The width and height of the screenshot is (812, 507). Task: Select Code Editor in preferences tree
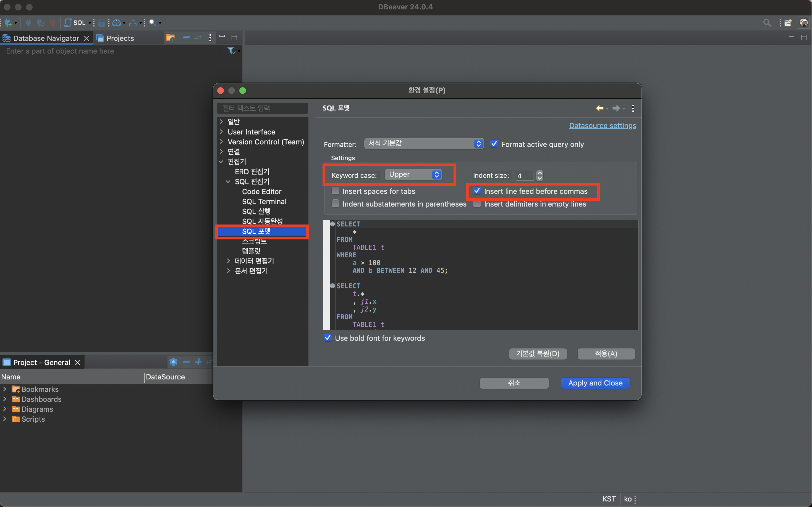(261, 191)
